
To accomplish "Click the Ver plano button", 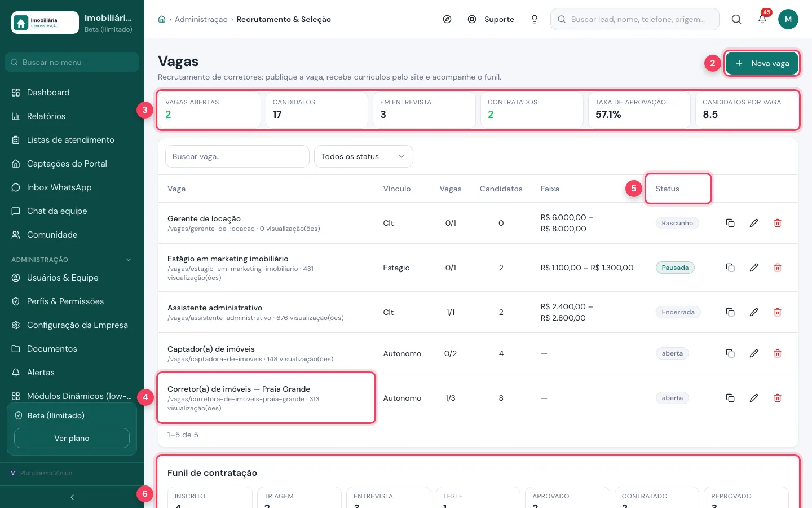I will coord(72,438).
